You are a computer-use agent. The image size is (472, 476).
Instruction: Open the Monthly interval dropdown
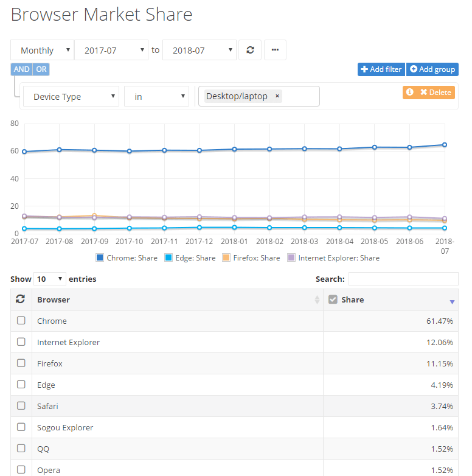[x=42, y=50]
